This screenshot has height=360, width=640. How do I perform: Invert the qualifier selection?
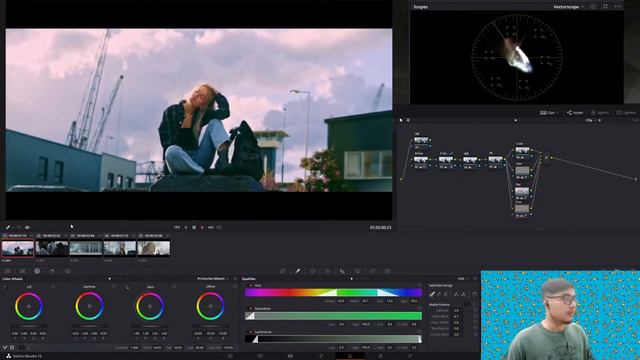(x=474, y=294)
